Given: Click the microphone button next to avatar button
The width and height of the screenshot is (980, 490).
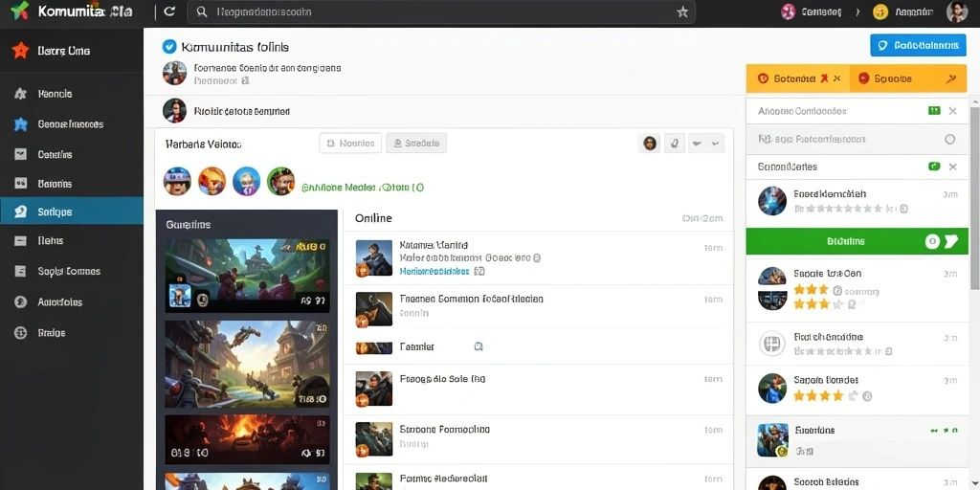Looking at the screenshot, I should 675,144.
